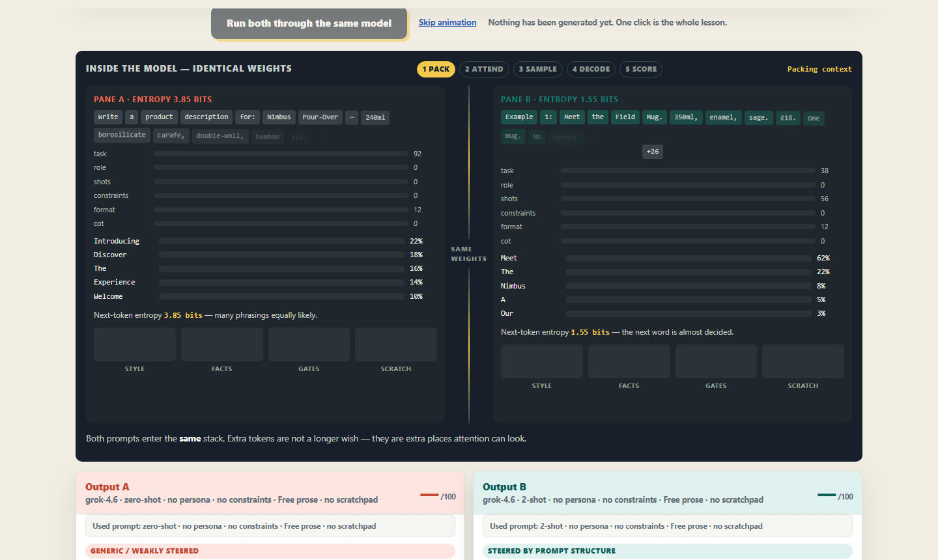Viewport: 938px width, 560px height.
Task: Click the SCRATCH box in Pane A
Action: (x=396, y=344)
